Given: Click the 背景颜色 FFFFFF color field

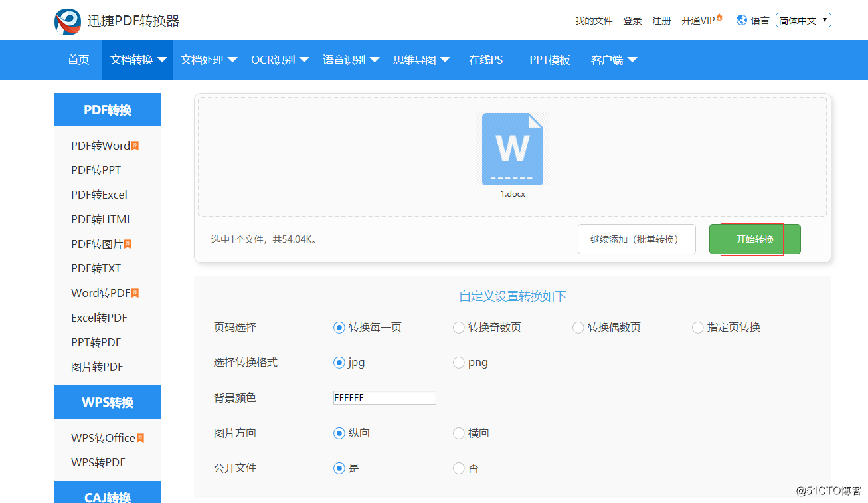Looking at the screenshot, I should [385, 398].
